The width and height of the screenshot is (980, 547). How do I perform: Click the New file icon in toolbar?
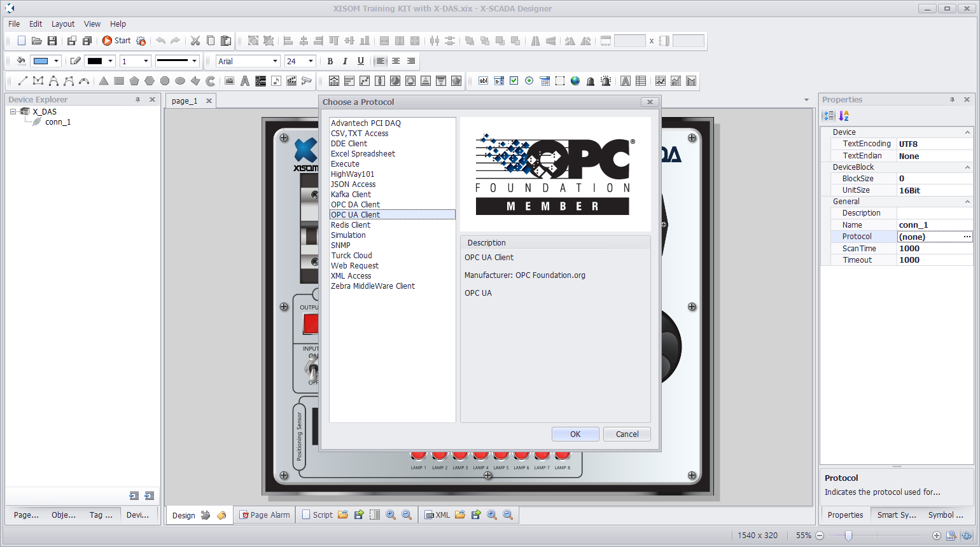(22, 41)
